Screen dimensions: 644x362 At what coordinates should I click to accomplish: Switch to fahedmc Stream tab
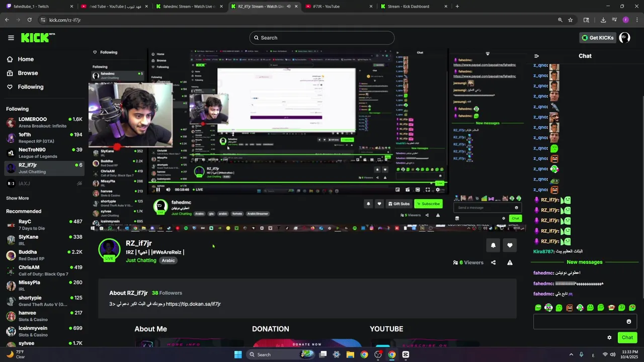pyautogui.click(x=189, y=7)
